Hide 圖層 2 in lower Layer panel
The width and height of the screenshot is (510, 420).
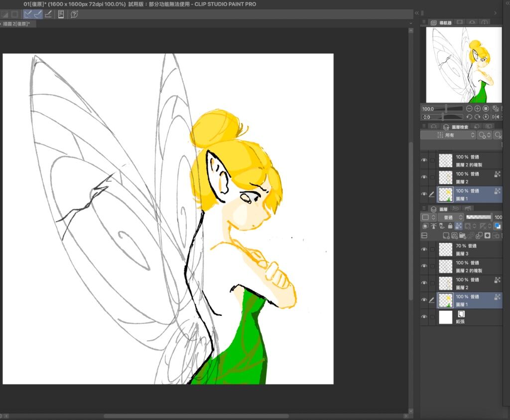424,283
